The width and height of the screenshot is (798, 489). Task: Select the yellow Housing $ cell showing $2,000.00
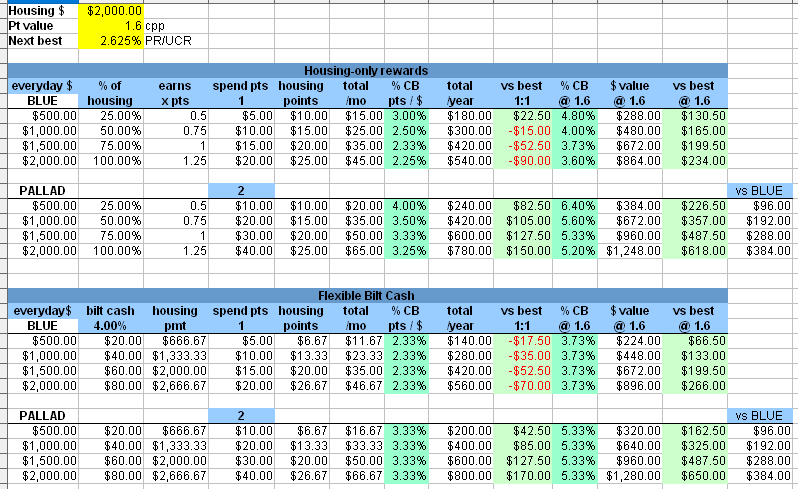[x=110, y=10]
